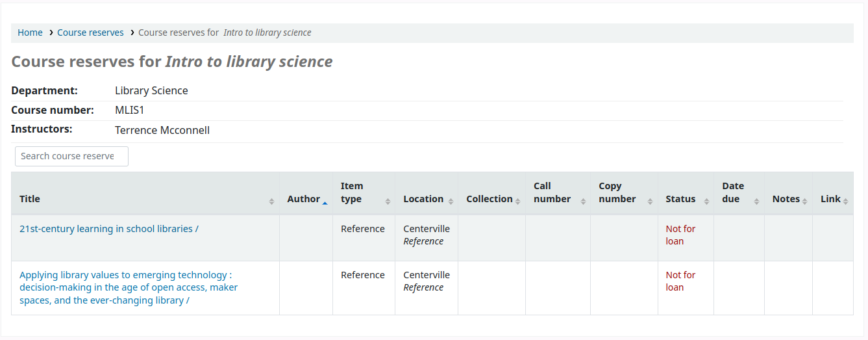Click the sort arrows in the Title column
Screen dimensions: 868x340
pos(271,202)
